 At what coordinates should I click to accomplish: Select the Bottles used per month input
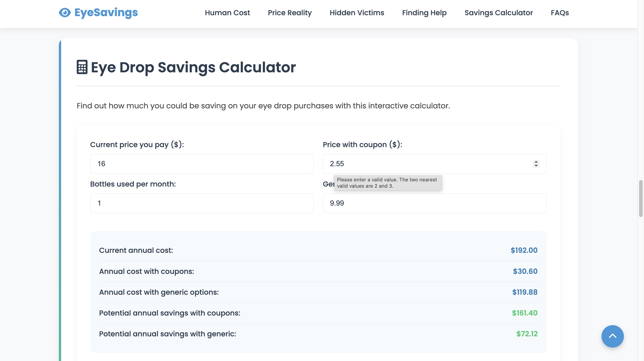click(x=202, y=203)
